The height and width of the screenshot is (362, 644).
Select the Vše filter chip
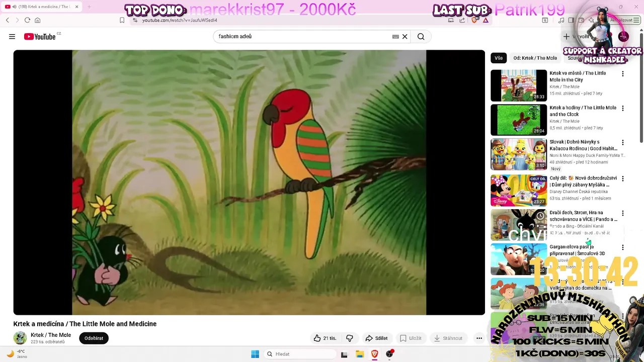coord(498,58)
